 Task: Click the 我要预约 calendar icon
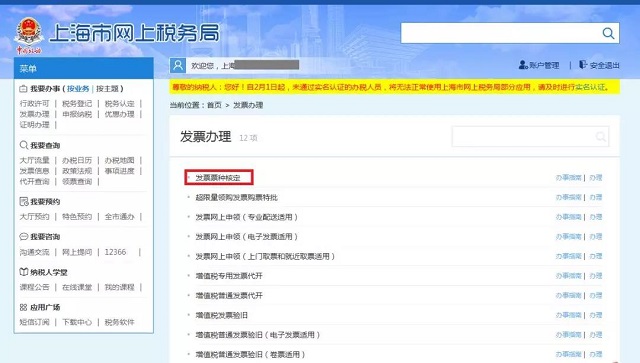click(24, 201)
